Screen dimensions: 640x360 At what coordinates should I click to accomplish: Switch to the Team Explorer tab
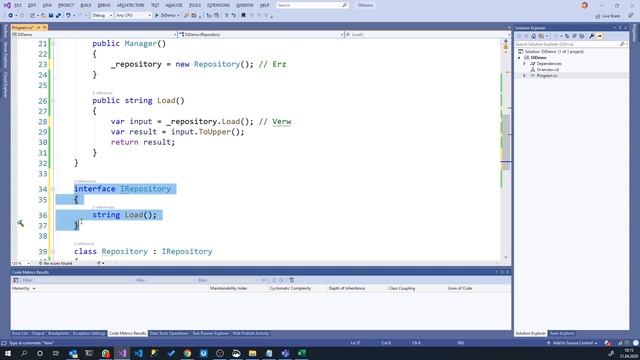pos(562,333)
